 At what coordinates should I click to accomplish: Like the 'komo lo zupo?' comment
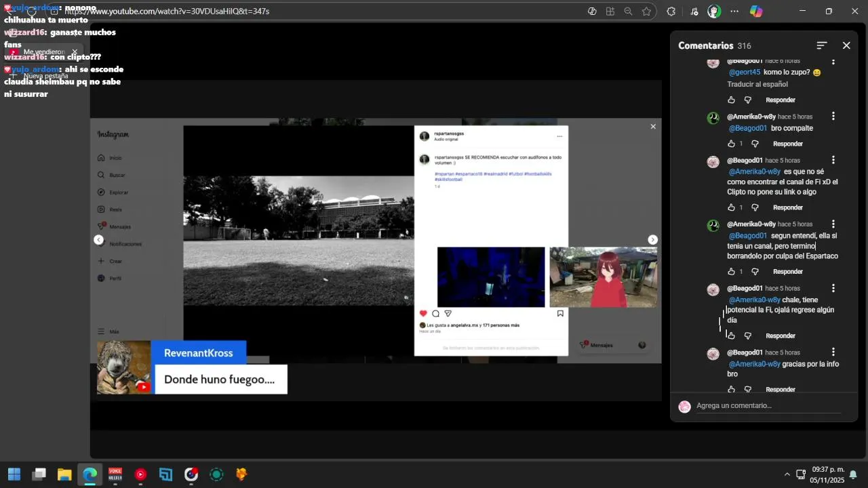tap(731, 100)
